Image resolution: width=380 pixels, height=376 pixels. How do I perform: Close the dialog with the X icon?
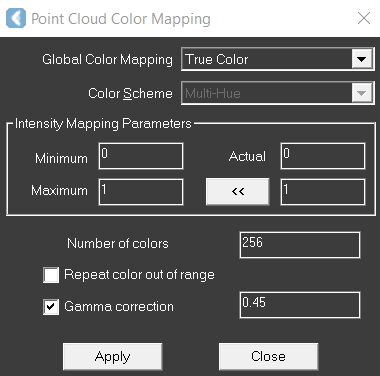coord(364,18)
